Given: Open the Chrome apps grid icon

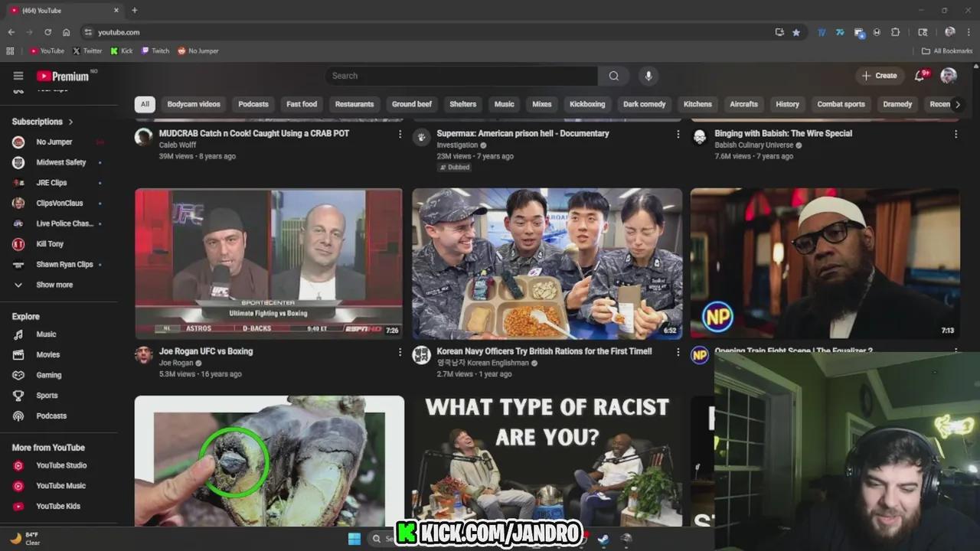Looking at the screenshot, I should (x=10, y=51).
